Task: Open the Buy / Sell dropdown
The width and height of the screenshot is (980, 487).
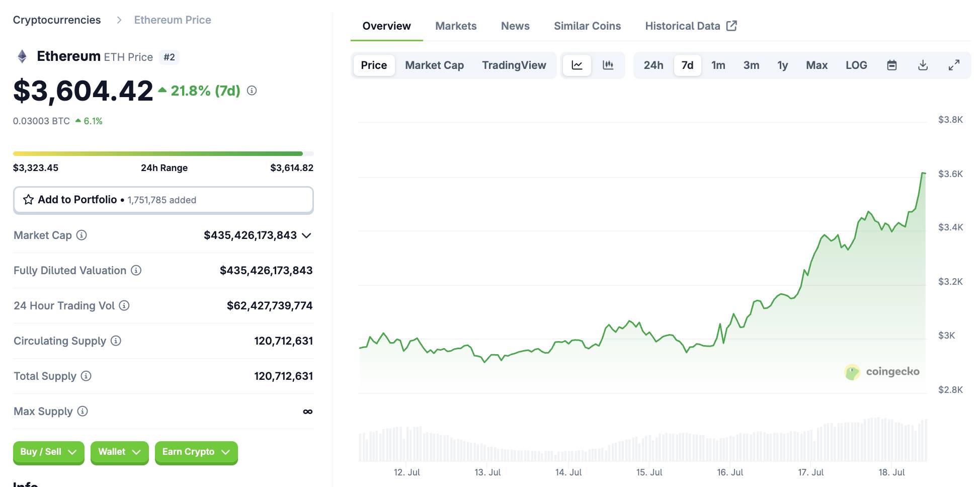Action: coord(48,452)
